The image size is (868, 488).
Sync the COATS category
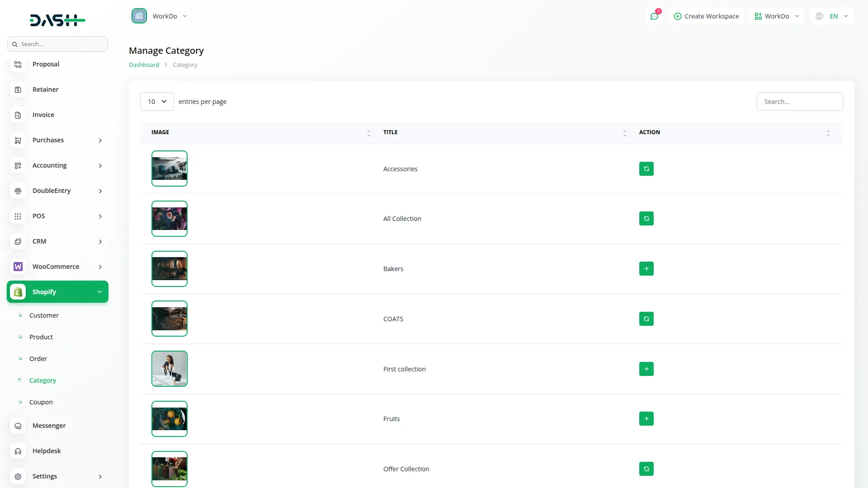(x=646, y=319)
